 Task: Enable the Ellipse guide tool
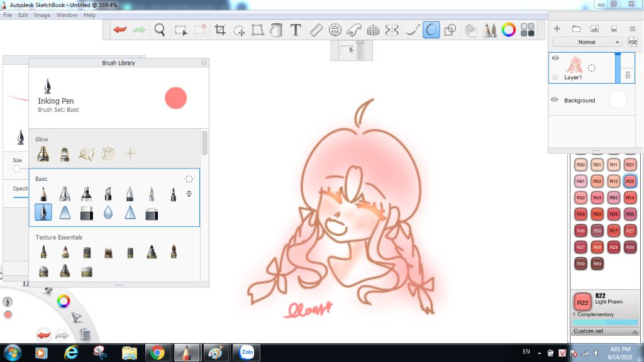pyautogui.click(x=335, y=30)
